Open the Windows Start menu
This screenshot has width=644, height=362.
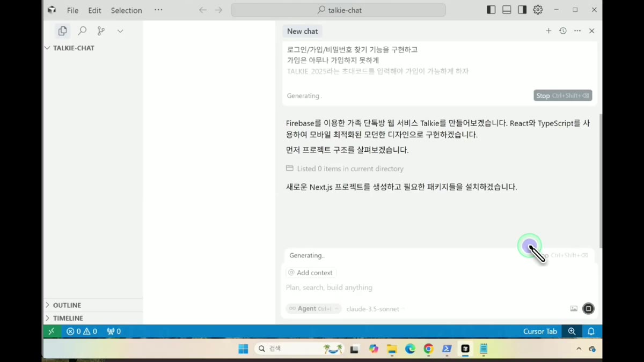tap(243, 349)
